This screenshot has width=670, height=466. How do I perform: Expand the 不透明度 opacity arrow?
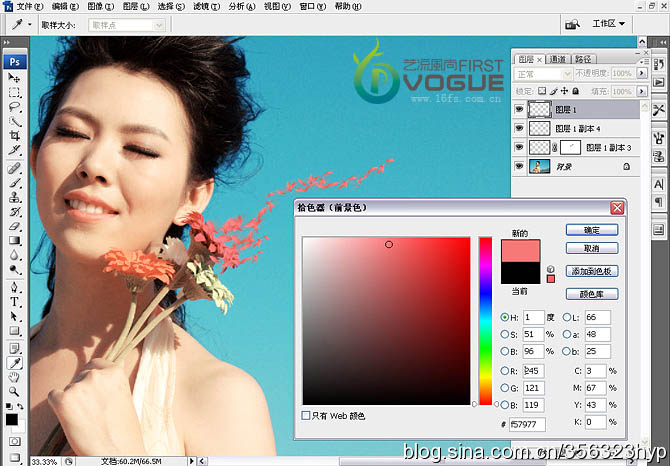point(639,74)
